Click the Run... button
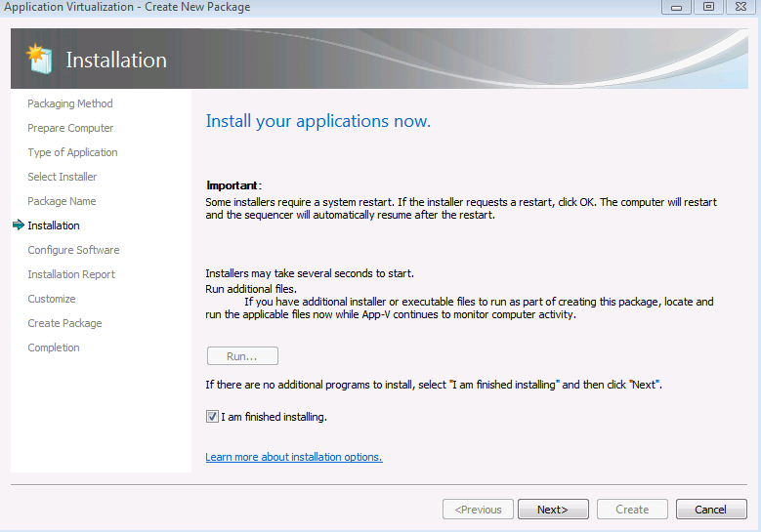The image size is (761, 532). 242,356
